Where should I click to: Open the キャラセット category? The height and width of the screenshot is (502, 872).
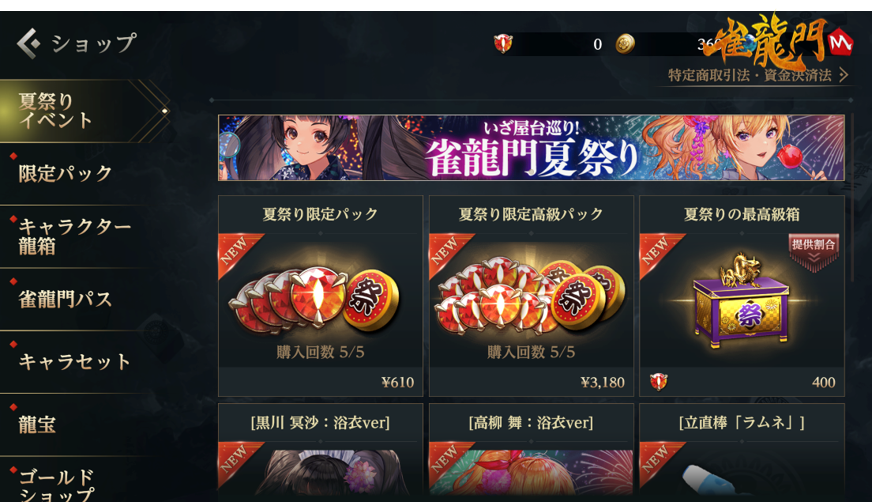75,362
